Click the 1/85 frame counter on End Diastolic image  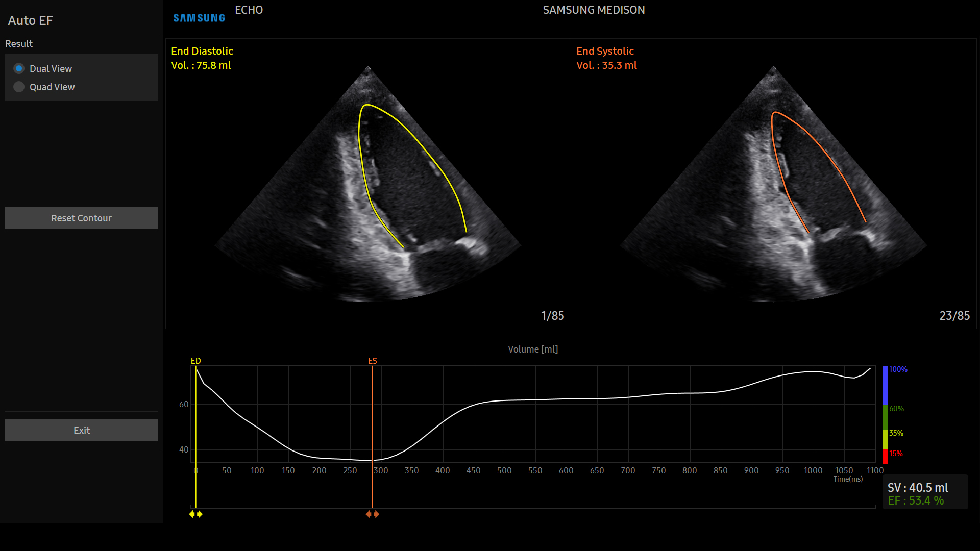tap(552, 315)
